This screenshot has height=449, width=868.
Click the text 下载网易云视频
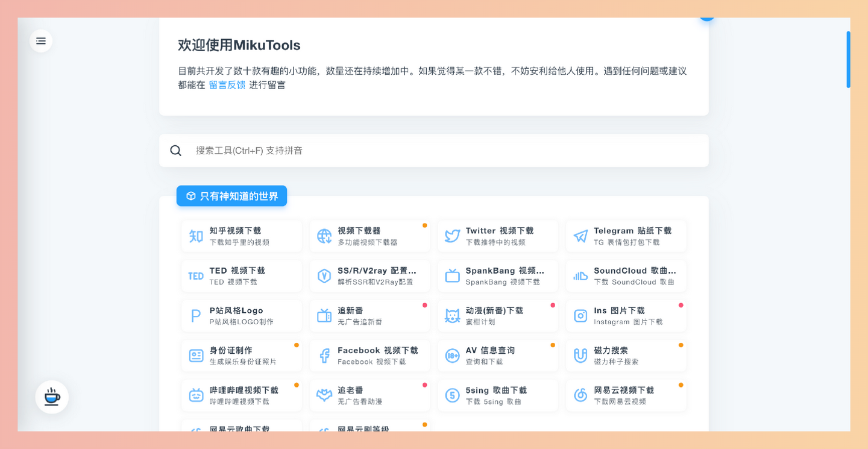(x=620, y=401)
